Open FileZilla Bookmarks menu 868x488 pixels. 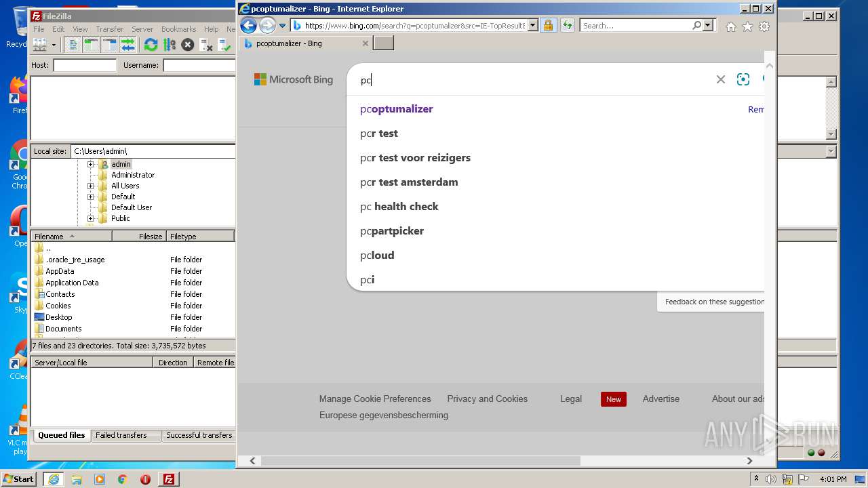[178, 29]
